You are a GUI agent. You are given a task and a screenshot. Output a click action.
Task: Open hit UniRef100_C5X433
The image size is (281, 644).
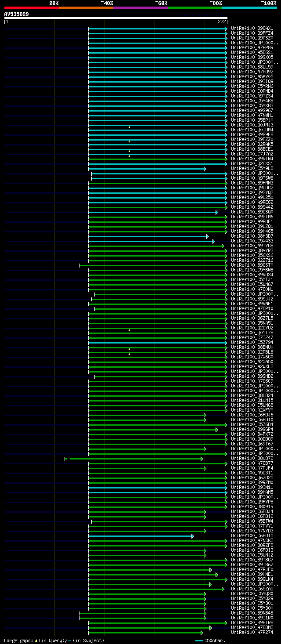(252, 241)
